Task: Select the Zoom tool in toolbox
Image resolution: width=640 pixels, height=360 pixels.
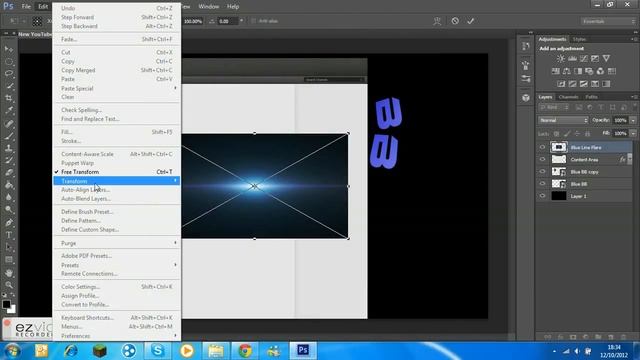Action: [x=9, y=285]
